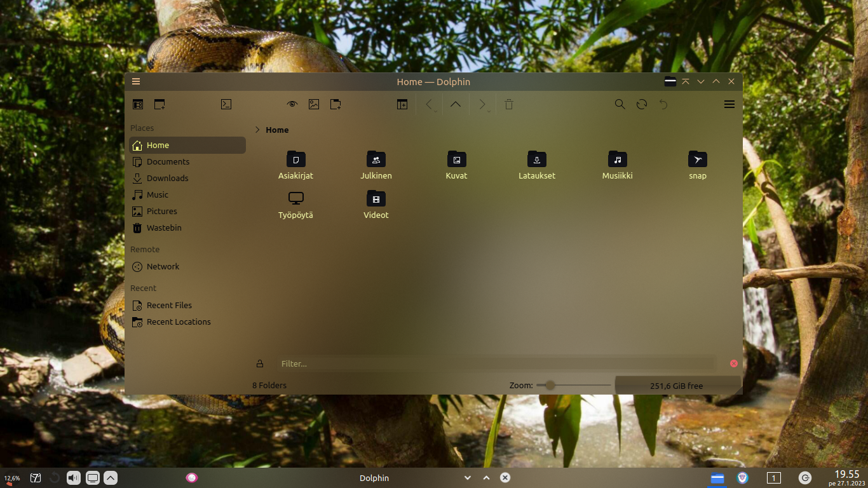Open Music in Places panel
The width and height of the screenshot is (868, 488).
(187, 194)
